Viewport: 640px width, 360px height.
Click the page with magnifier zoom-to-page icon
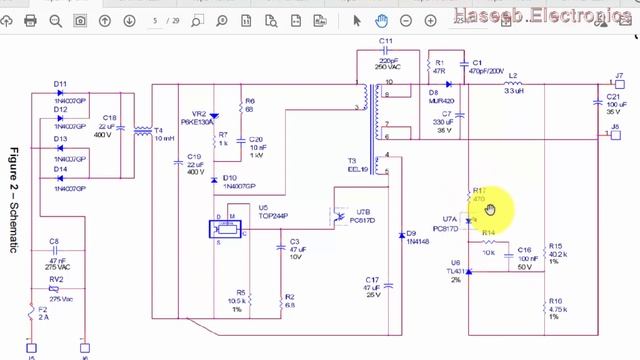(271, 20)
